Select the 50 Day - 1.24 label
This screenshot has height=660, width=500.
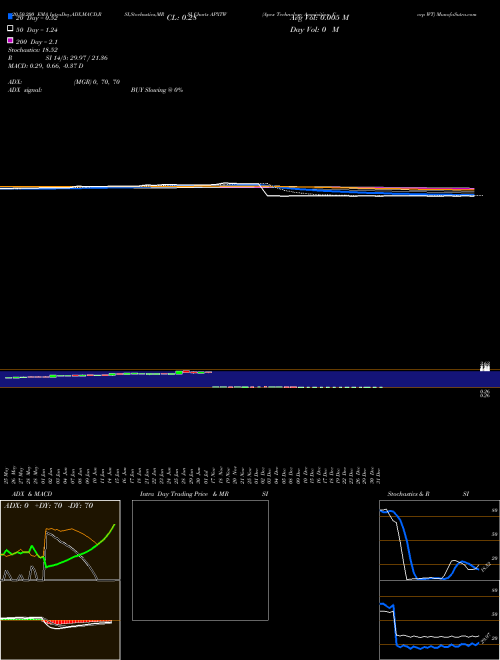click(x=37, y=30)
